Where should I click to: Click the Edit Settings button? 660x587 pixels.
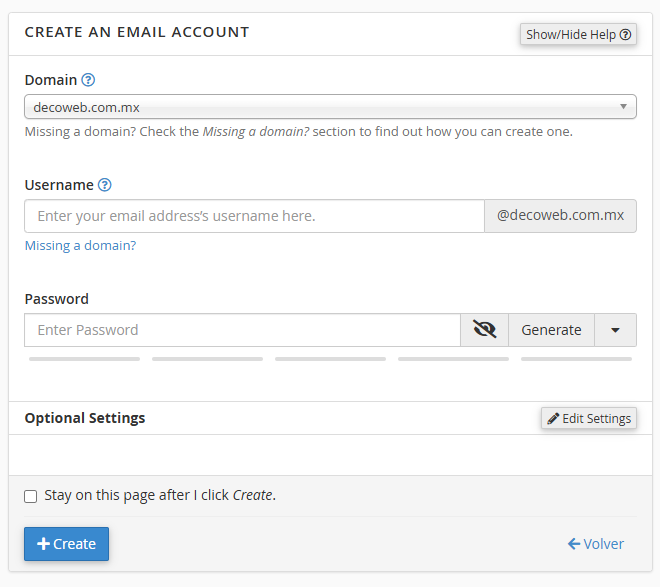tap(589, 418)
